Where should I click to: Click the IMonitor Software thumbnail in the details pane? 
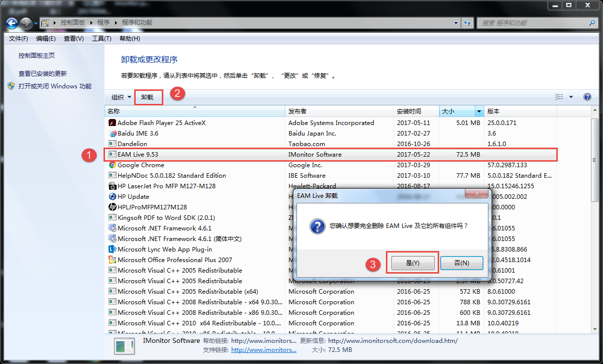pyautogui.click(x=124, y=346)
